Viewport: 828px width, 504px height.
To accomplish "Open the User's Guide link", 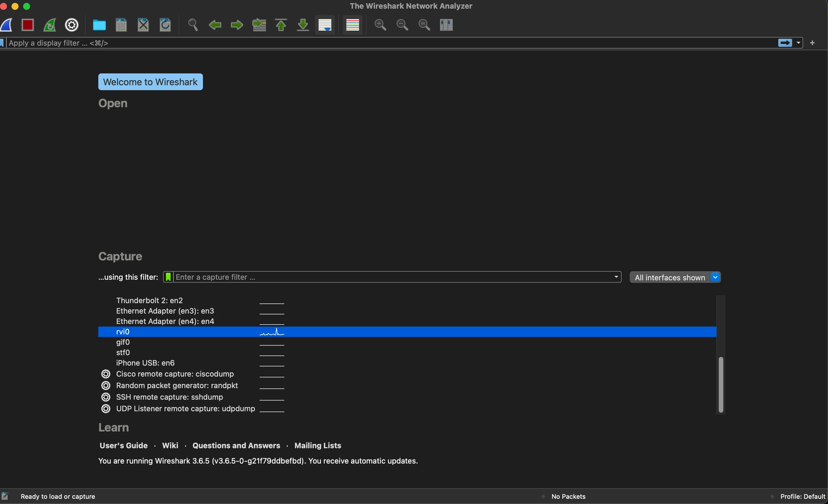I will point(124,445).
